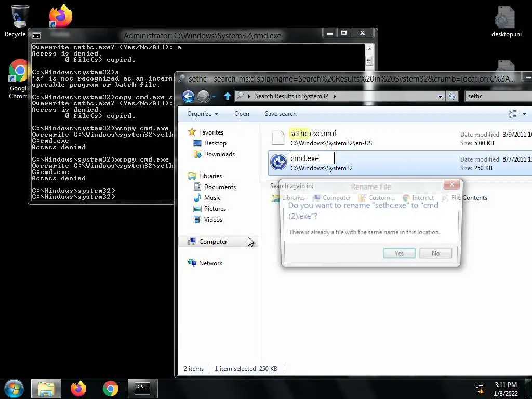Image resolution: width=532 pixels, height=399 pixels.
Task: Open the Recycle Bin desktop icon
Action: pyautogui.click(x=19, y=16)
